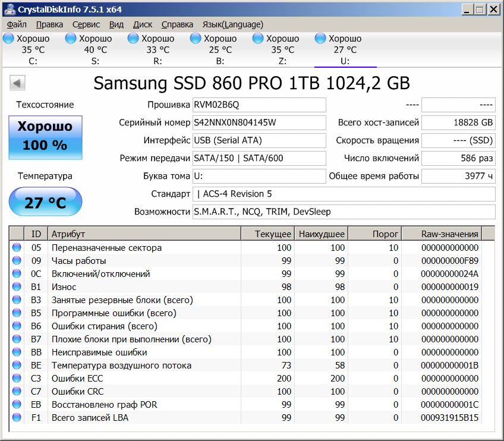Click status orb of attribute BE row

pos(17,365)
